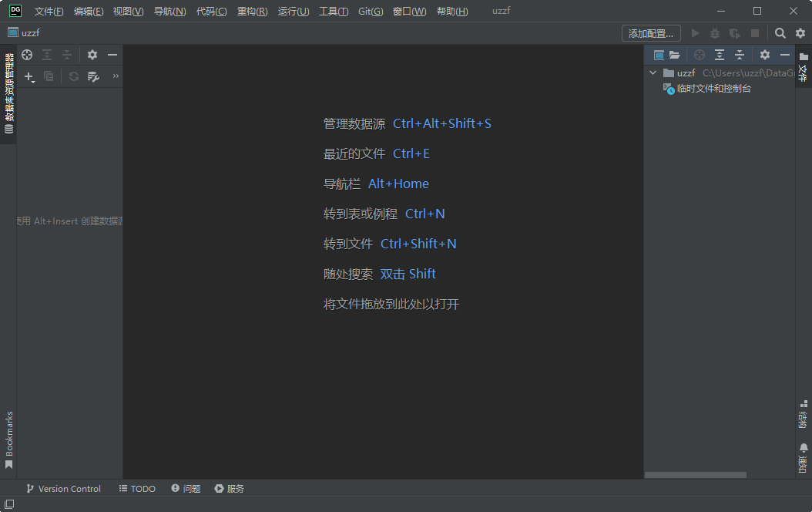Open the 导航(N) menu
Screen dimensions: 812x512
[169, 11]
